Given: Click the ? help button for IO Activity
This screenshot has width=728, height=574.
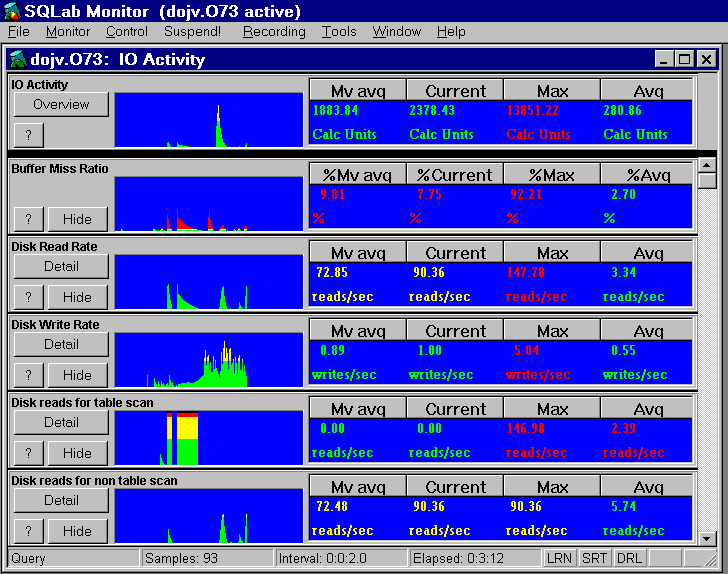Looking at the screenshot, I should (29, 135).
